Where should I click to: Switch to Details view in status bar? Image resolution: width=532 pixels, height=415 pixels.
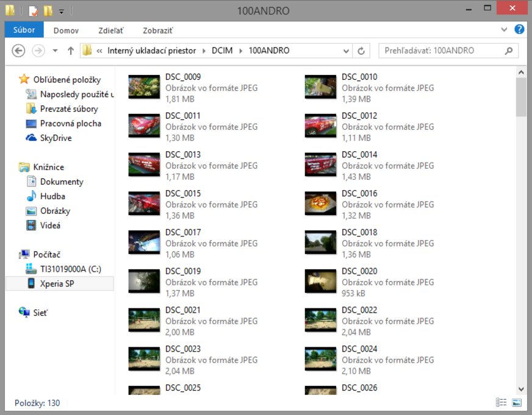click(501, 402)
